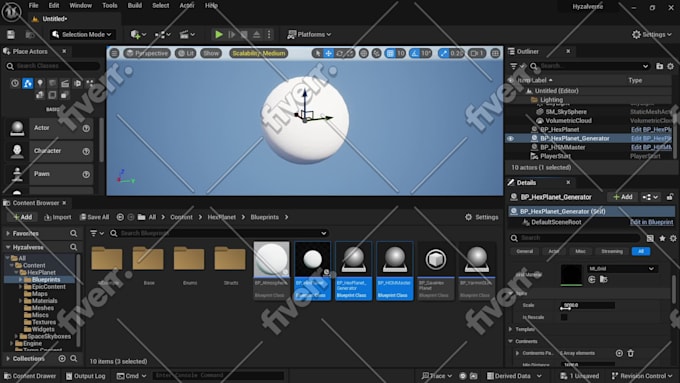Click the Details property matrix grid icon
680x383 pixels.
pos(650,238)
